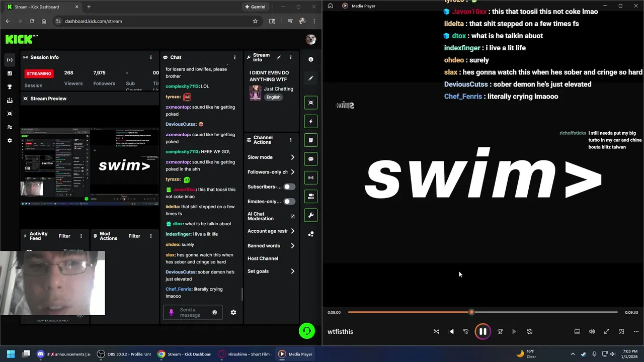Viewport: 644px width, 362px height.
Task: Enter fullscreen in Media Player
Action: [x=607, y=331]
